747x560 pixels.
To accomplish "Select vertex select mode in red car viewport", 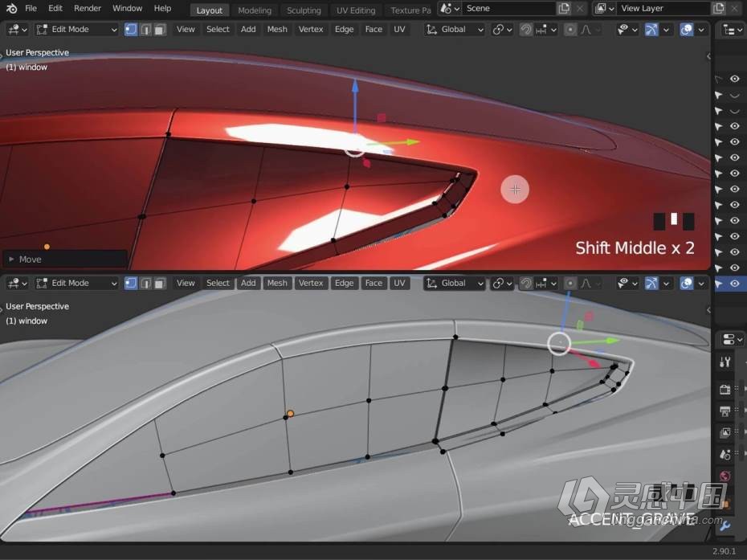I will (x=131, y=30).
